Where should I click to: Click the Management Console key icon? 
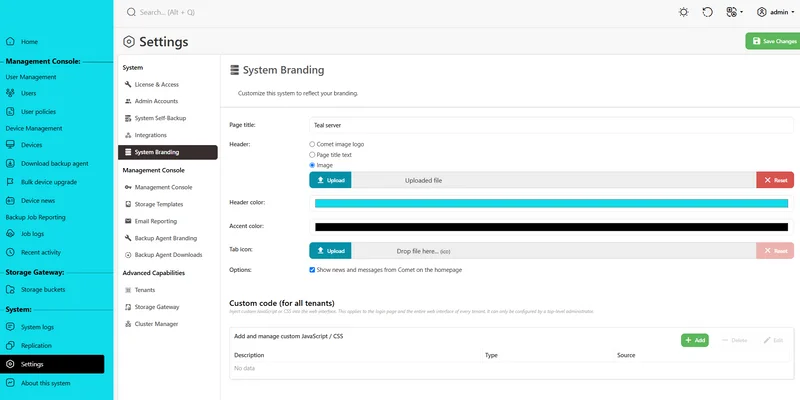click(128, 187)
